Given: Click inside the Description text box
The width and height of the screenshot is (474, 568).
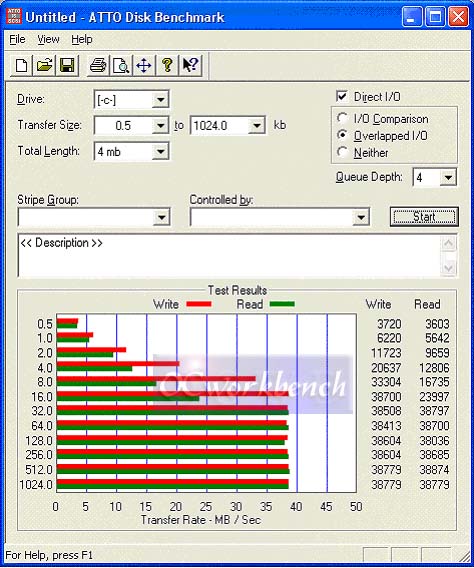Looking at the screenshot, I should click(x=230, y=256).
